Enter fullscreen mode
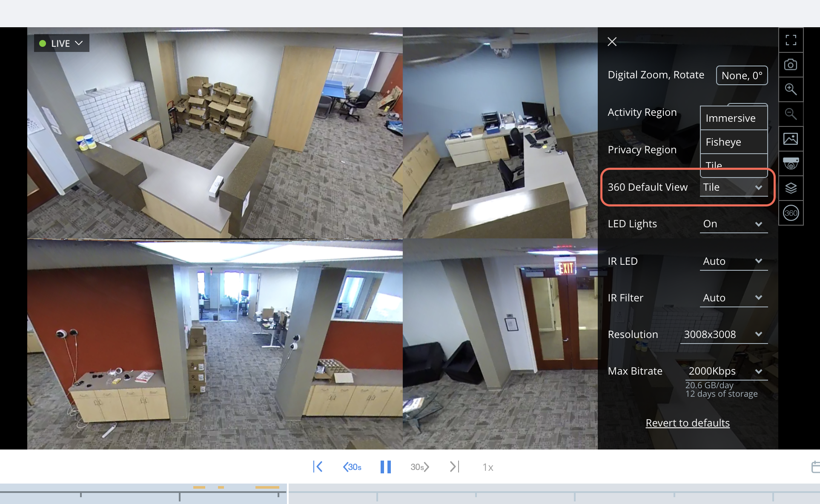This screenshot has height=504, width=820. tap(791, 40)
